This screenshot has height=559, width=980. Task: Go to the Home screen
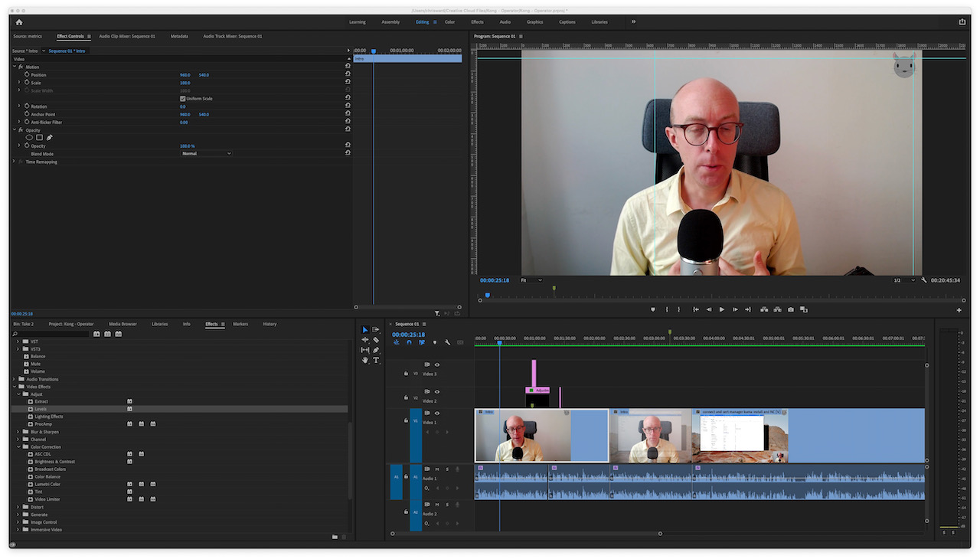(x=19, y=22)
